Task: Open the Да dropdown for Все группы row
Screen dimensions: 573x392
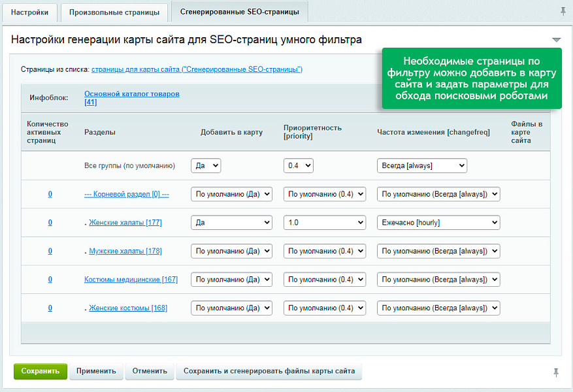Action: [x=205, y=165]
